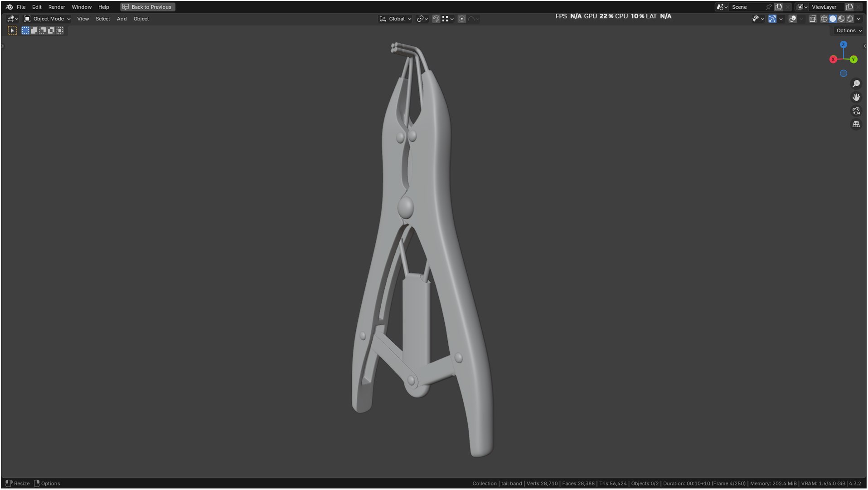
Task: Open the Render menu
Action: 57,7
